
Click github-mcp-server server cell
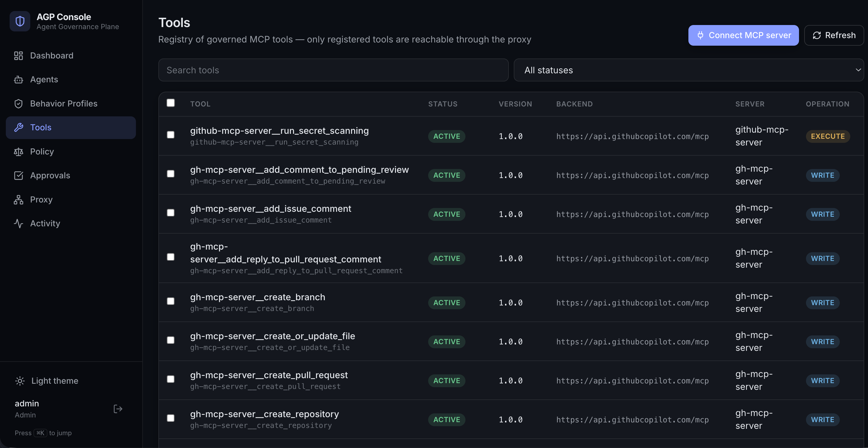click(x=761, y=136)
